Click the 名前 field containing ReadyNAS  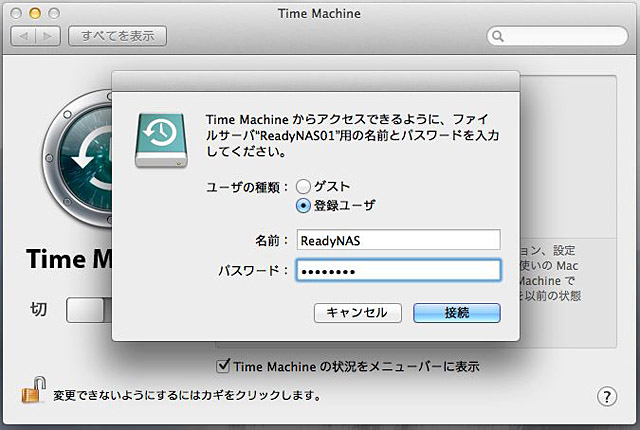point(397,240)
